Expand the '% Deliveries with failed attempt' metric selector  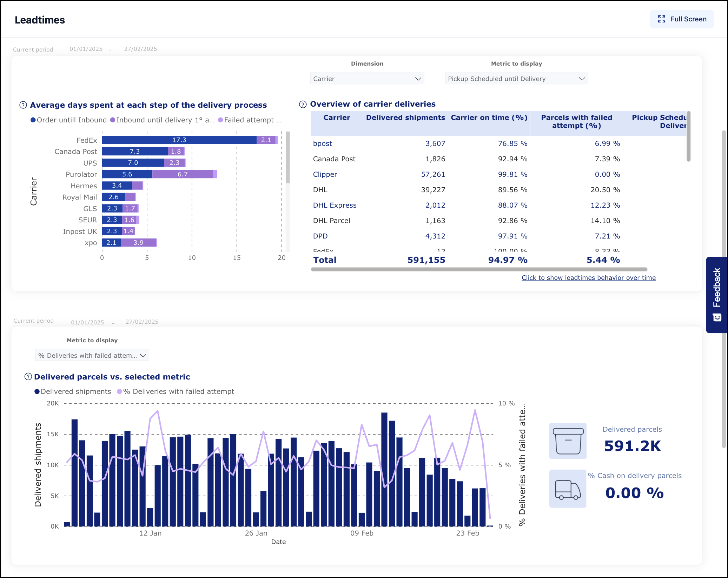pyautogui.click(x=92, y=355)
